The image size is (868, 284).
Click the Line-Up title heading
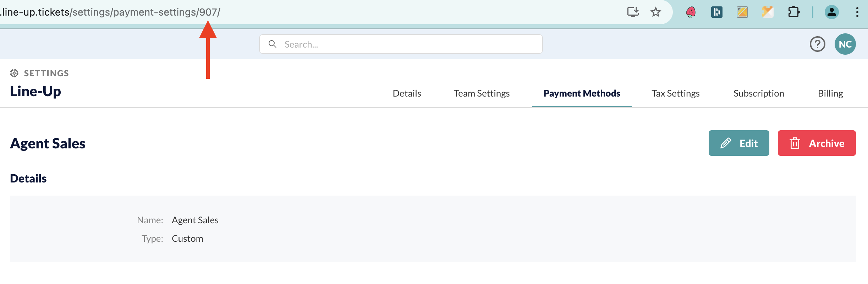coord(35,91)
